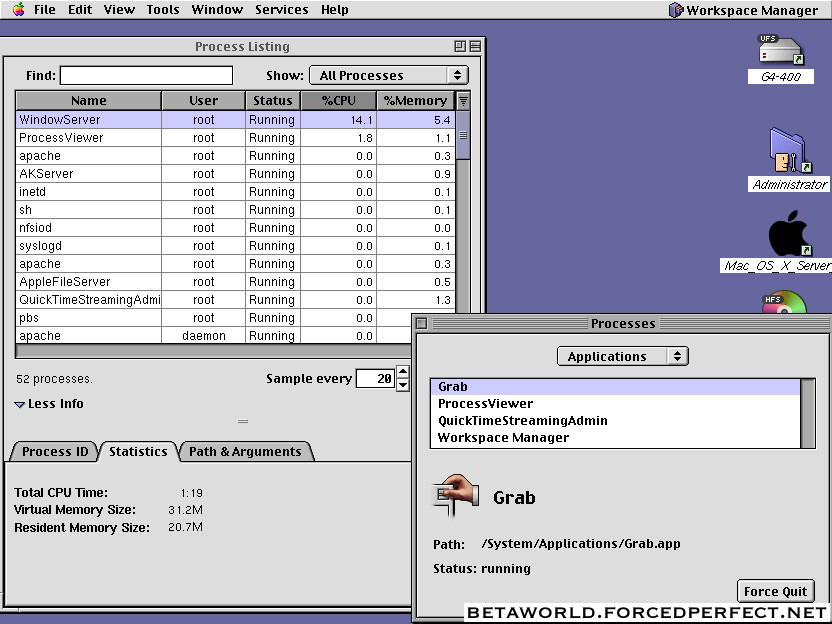The width and height of the screenshot is (832, 624).
Task: Select the syslogd process row
Action: click(236, 246)
